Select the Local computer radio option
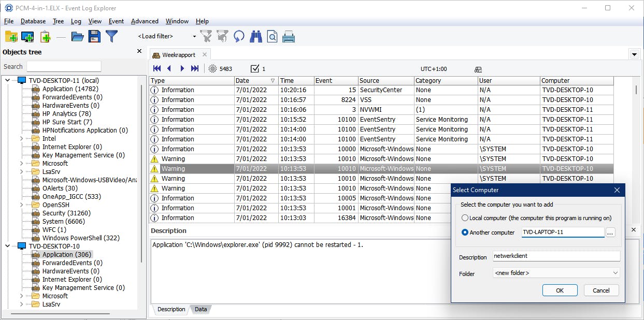Screen dimensions: 644x320 click(465, 218)
